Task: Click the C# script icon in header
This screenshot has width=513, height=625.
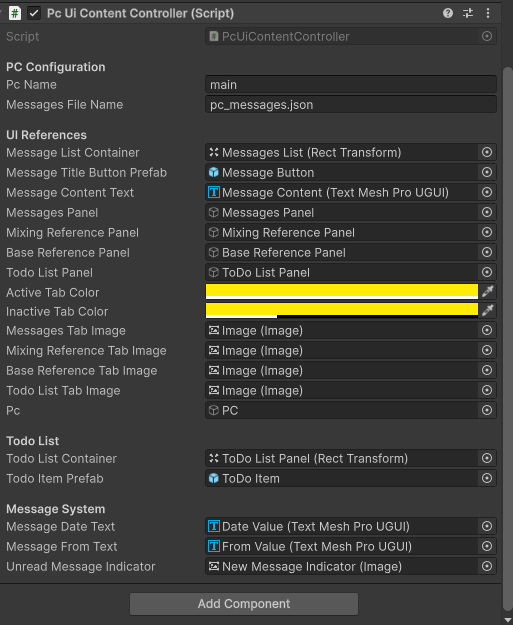Action: (x=15, y=13)
